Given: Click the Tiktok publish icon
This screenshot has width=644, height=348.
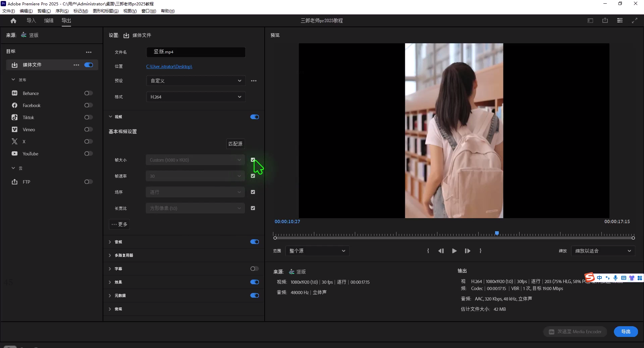Looking at the screenshot, I should [x=14, y=117].
